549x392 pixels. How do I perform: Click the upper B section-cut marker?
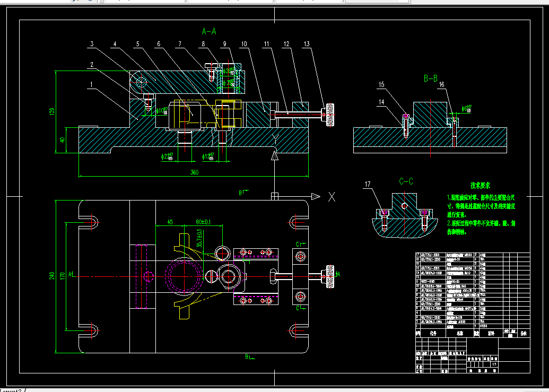(243, 191)
